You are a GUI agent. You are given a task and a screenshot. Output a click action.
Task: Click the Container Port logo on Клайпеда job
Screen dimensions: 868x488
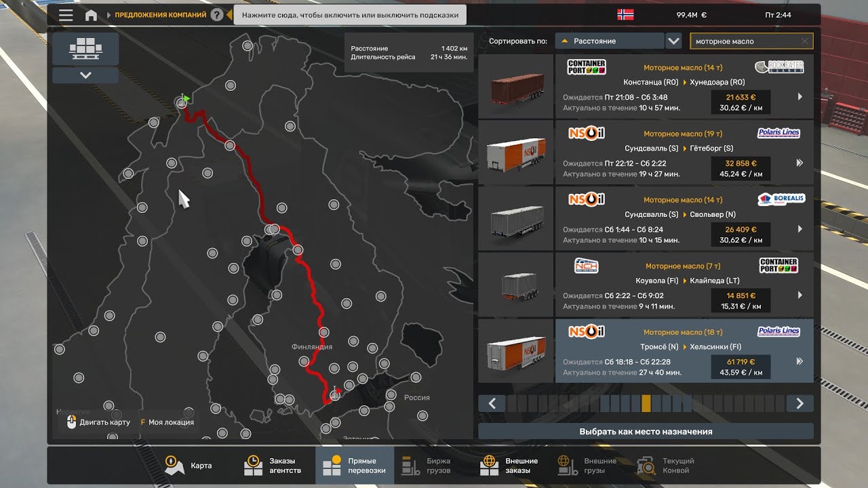tap(778, 266)
